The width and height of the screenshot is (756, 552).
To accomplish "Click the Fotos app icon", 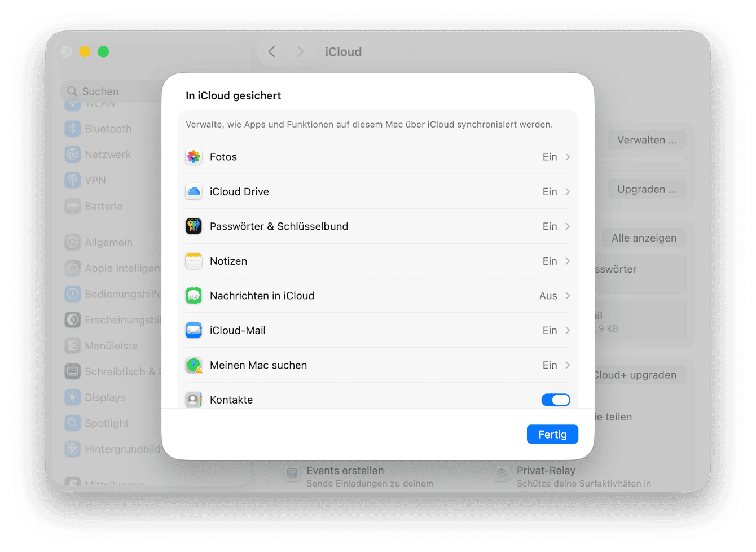I will click(194, 157).
